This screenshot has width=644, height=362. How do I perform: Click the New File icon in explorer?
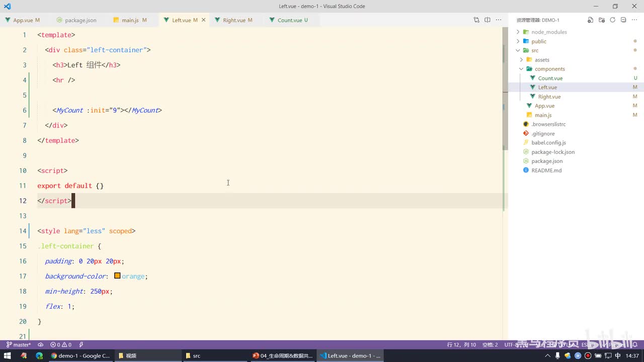[591, 20]
